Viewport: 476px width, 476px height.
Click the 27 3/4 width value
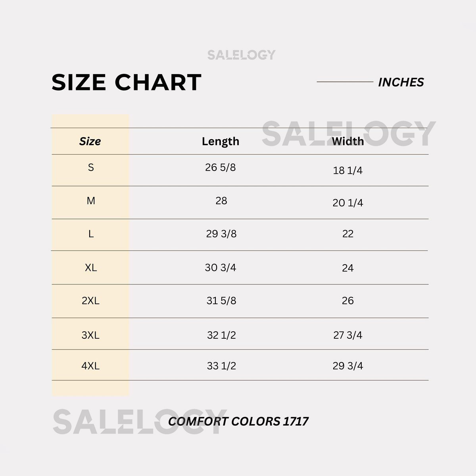click(347, 335)
